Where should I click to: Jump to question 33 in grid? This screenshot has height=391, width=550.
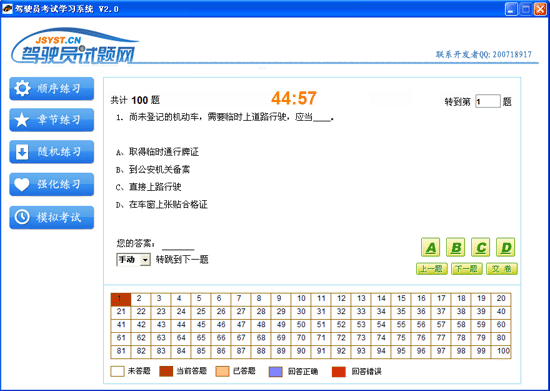pyautogui.click(x=361, y=312)
